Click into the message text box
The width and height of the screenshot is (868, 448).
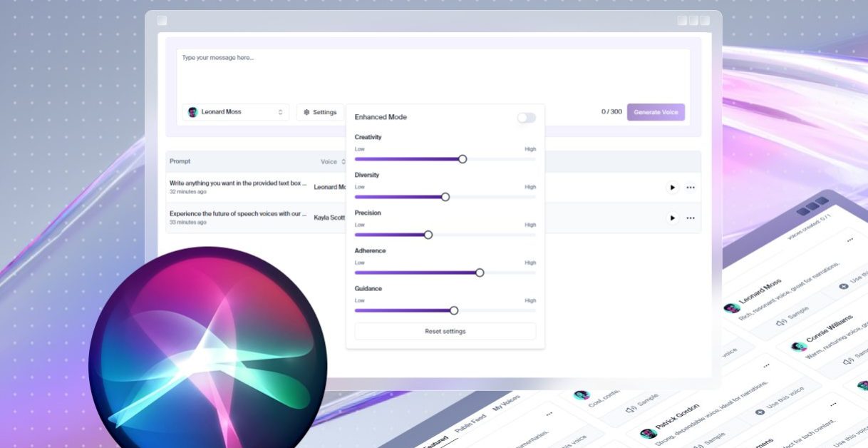[x=433, y=71]
